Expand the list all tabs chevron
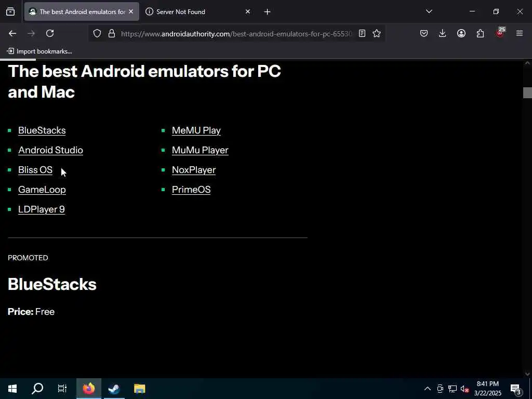 pyautogui.click(x=429, y=11)
